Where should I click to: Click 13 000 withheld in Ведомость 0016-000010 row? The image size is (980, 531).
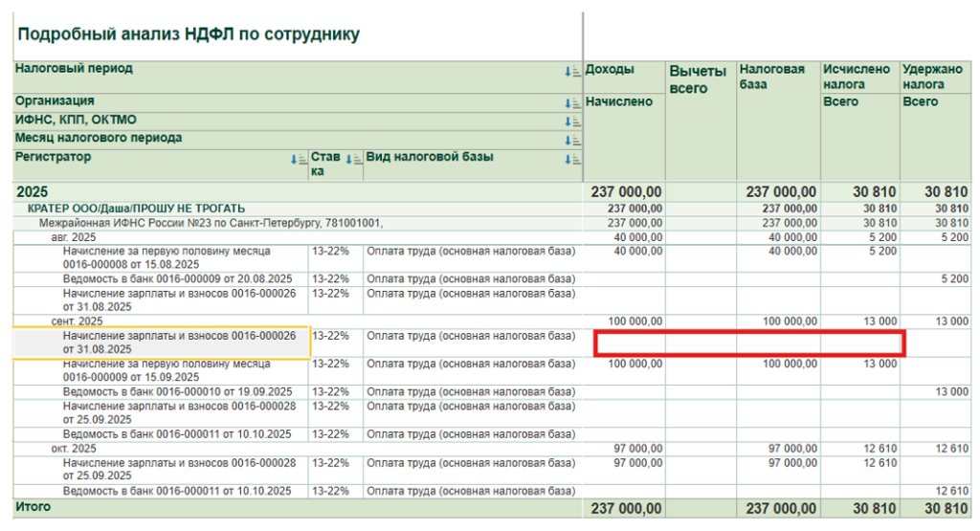point(952,392)
